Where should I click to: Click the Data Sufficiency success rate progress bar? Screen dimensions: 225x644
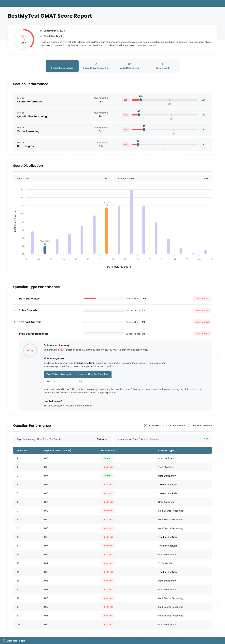104,299
